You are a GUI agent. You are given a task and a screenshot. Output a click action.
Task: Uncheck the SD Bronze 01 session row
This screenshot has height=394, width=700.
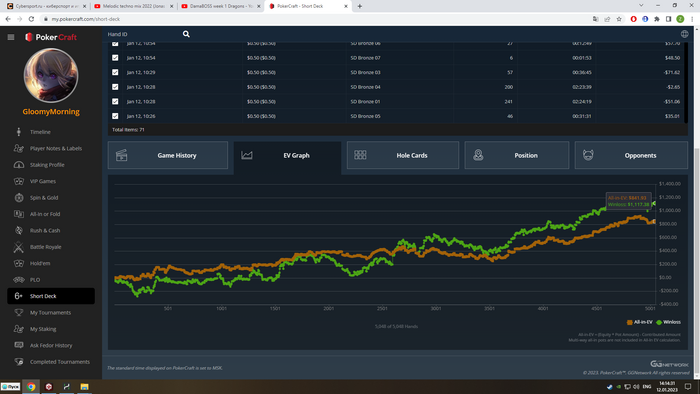[x=115, y=101]
